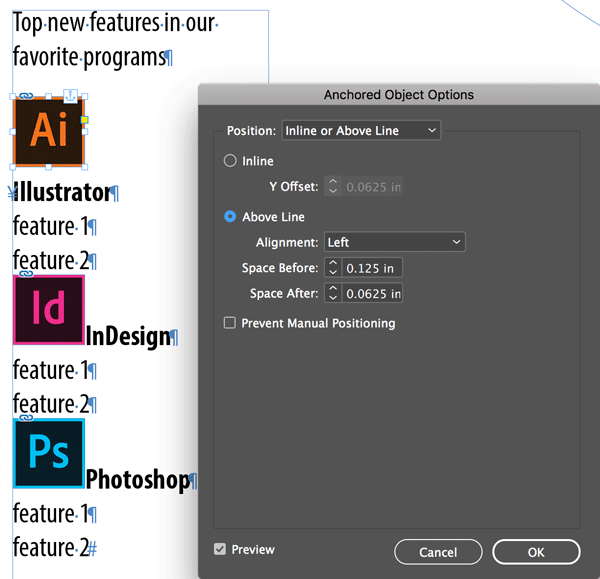This screenshot has width=600, height=579.
Task: Select the Photoshop Ps logo graphic
Action: [x=49, y=453]
